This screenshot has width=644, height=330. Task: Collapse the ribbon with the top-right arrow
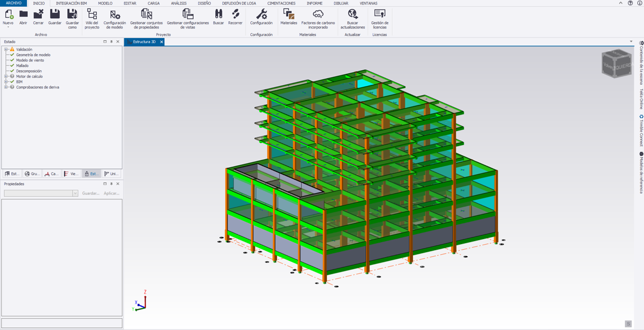(621, 3)
